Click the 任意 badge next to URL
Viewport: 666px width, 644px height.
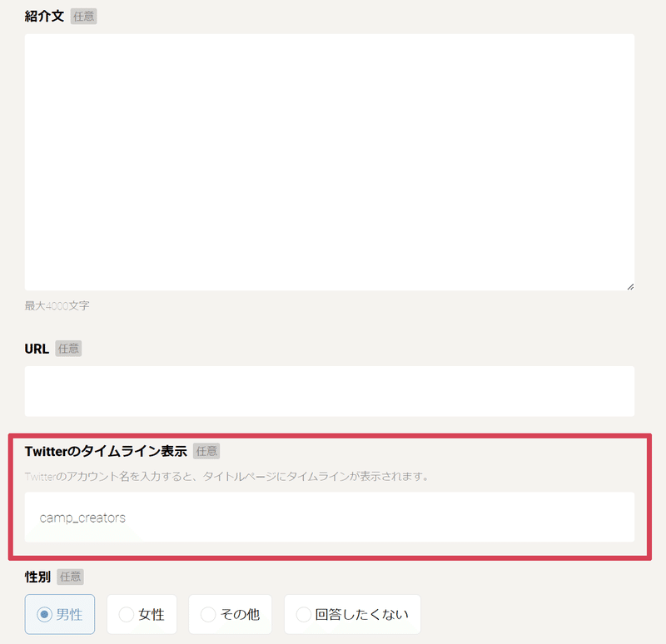(x=68, y=349)
